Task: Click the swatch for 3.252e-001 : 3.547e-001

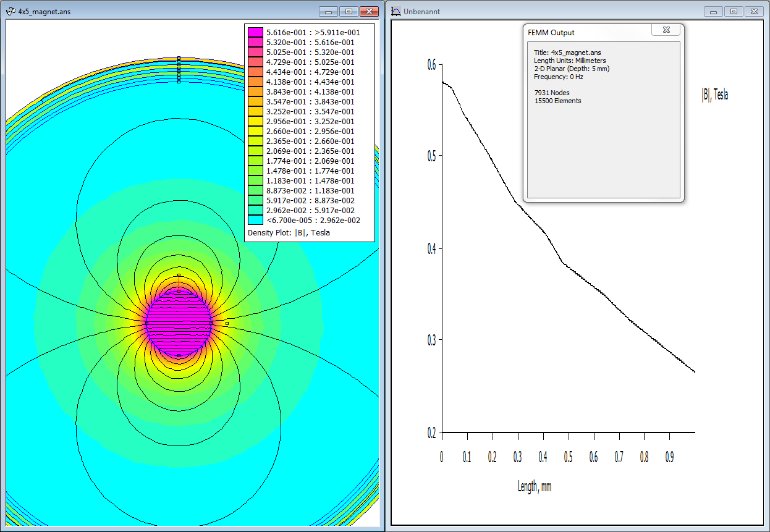Action: (x=255, y=111)
